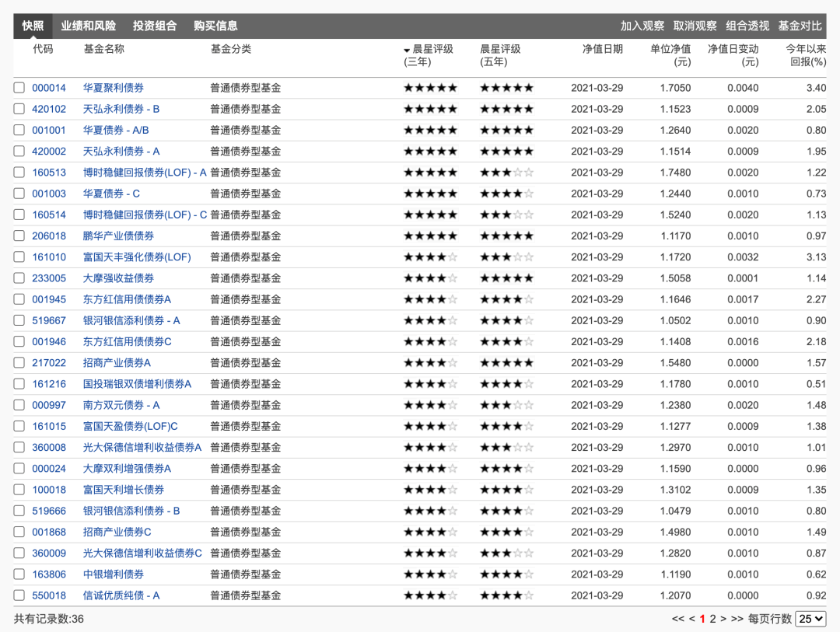
Task: Select current page number 1
Action: (x=702, y=619)
